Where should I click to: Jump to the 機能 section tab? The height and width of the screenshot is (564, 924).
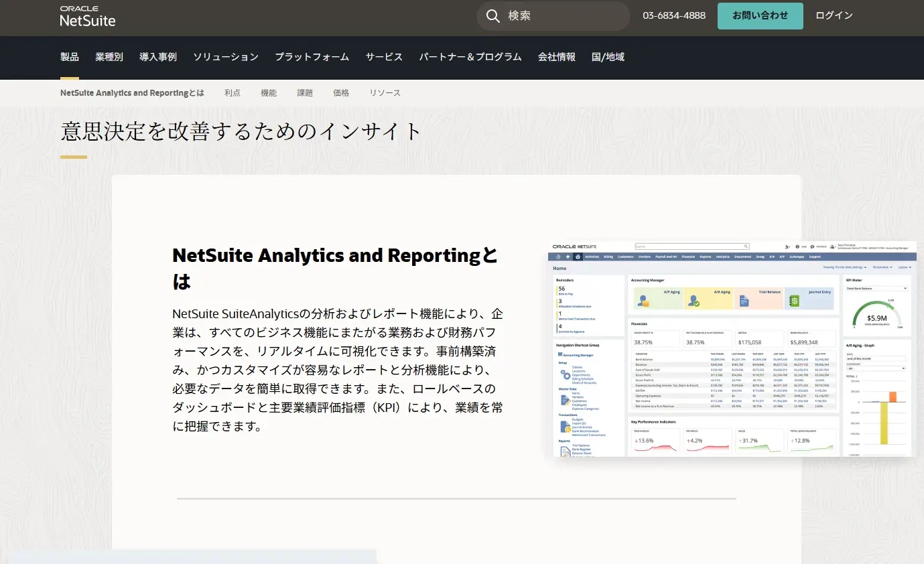[269, 93]
